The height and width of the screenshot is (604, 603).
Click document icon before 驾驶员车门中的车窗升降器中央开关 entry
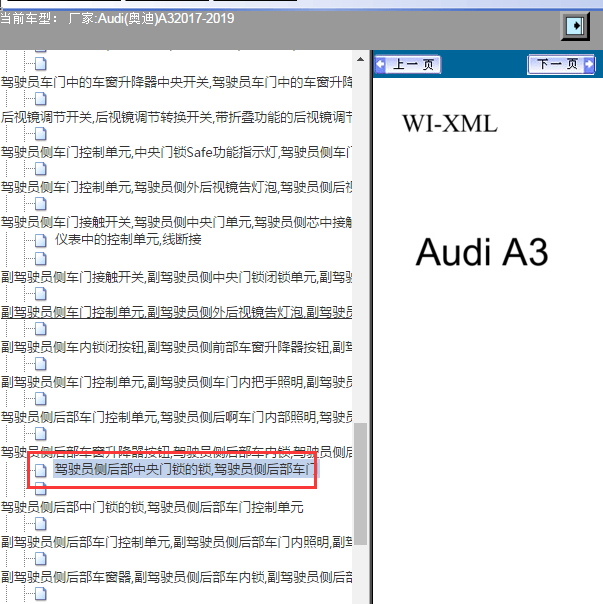click(x=40, y=64)
